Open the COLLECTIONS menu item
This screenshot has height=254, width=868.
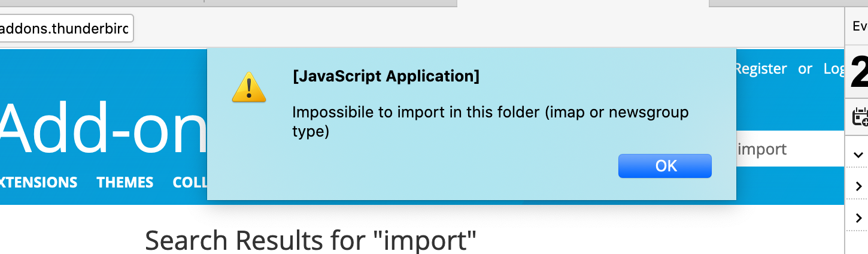(x=190, y=182)
